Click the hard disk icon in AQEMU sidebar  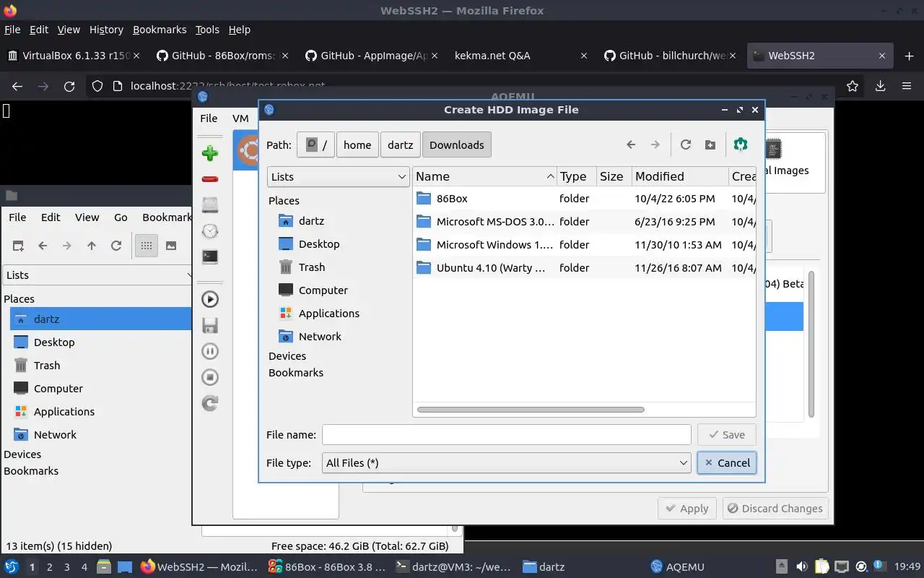210,204
